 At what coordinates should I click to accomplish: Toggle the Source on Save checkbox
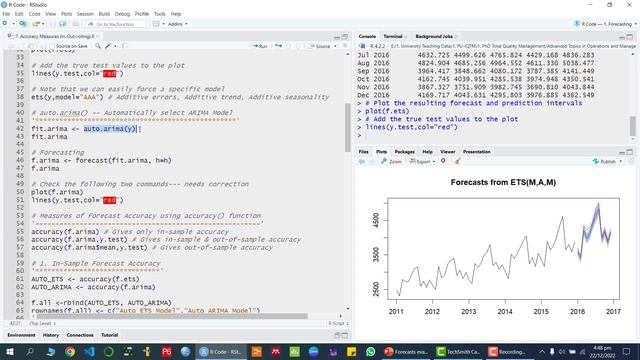coord(52,46)
